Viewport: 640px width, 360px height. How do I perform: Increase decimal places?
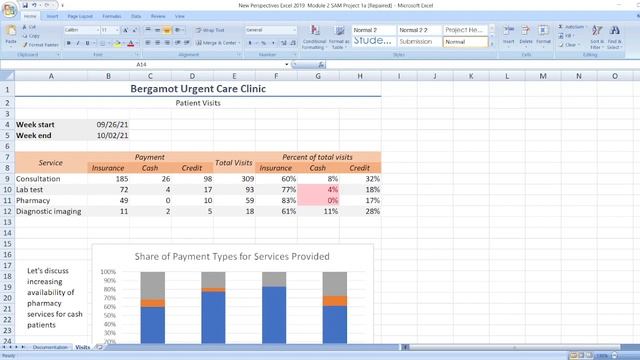point(284,43)
